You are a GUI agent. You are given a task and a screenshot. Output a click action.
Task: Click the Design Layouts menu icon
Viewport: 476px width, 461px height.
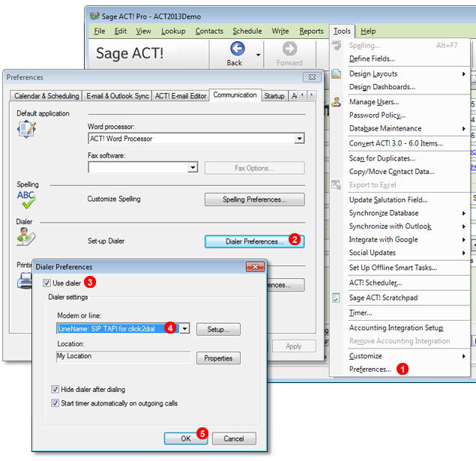pyautogui.click(x=337, y=73)
